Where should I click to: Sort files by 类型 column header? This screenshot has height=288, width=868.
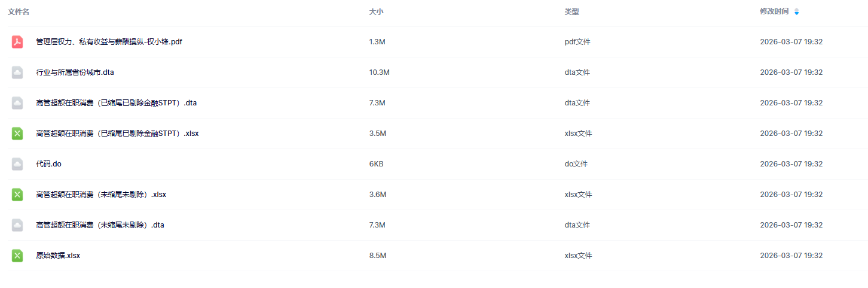571,12
